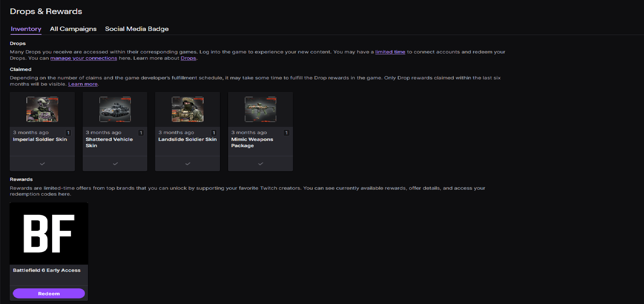This screenshot has width=644, height=304.
Task: Click the Imperial Soldier Skin thumbnail image
Action: (42, 109)
